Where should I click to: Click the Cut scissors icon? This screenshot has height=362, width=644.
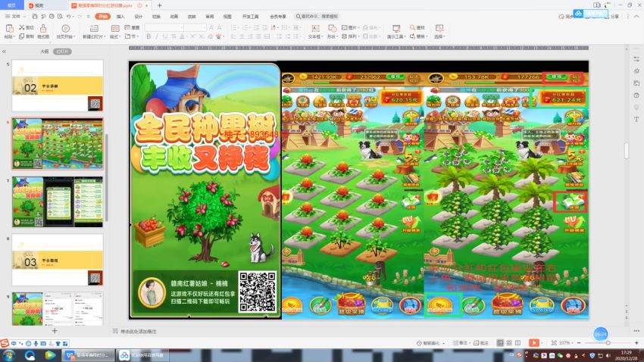click(x=22, y=27)
